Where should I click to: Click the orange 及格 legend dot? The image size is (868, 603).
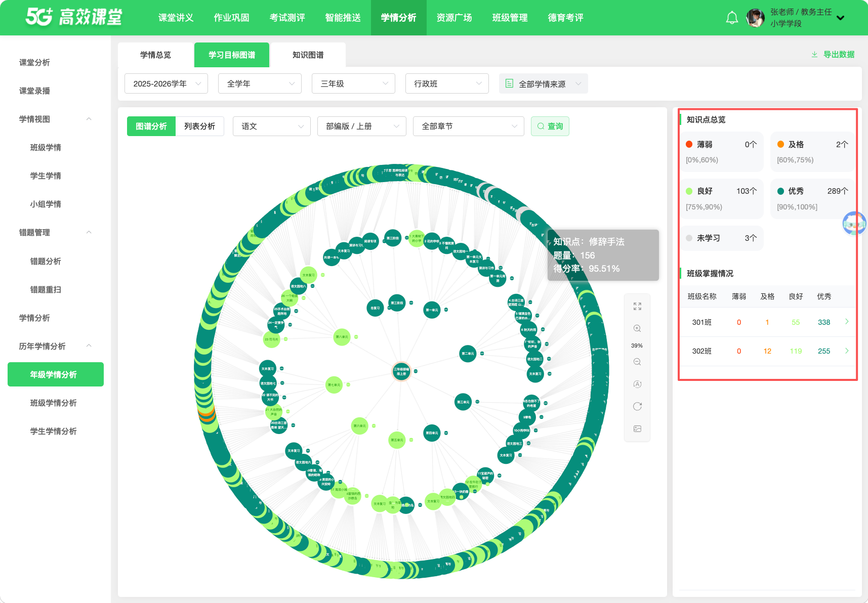pos(780,144)
